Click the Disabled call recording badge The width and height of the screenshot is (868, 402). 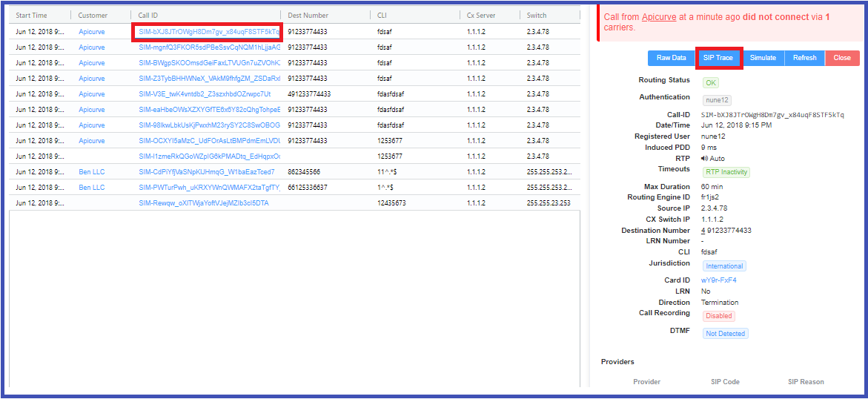coord(718,316)
